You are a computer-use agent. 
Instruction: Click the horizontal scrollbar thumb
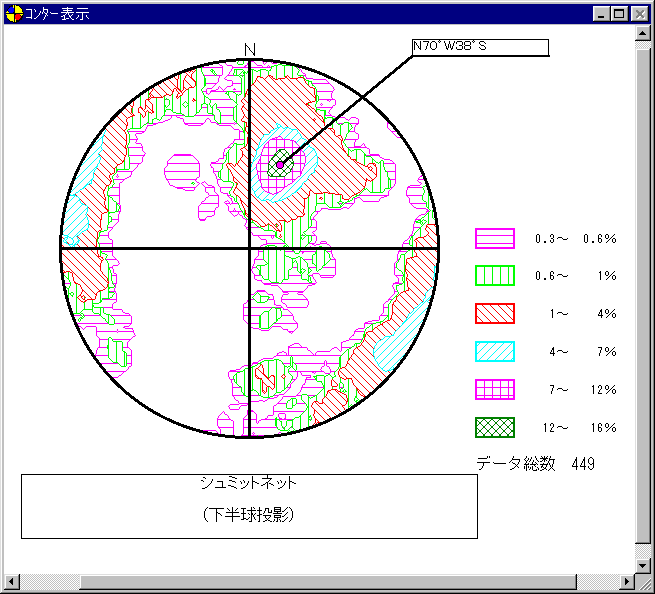coord(328,582)
